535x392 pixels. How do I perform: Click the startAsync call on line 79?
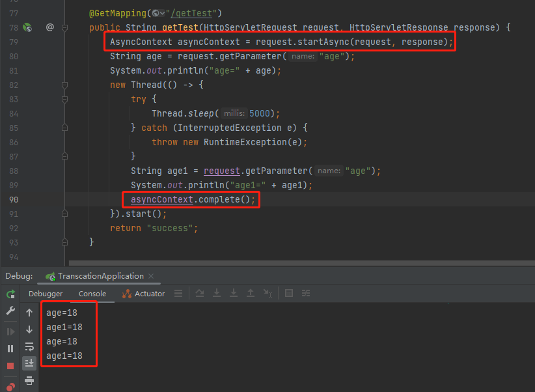click(x=323, y=42)
